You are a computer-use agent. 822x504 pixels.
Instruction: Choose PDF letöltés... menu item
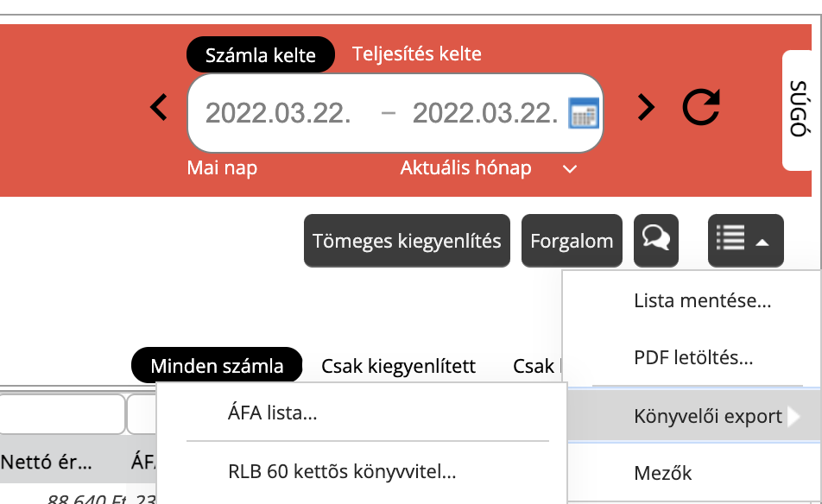[x=692, y=357]
